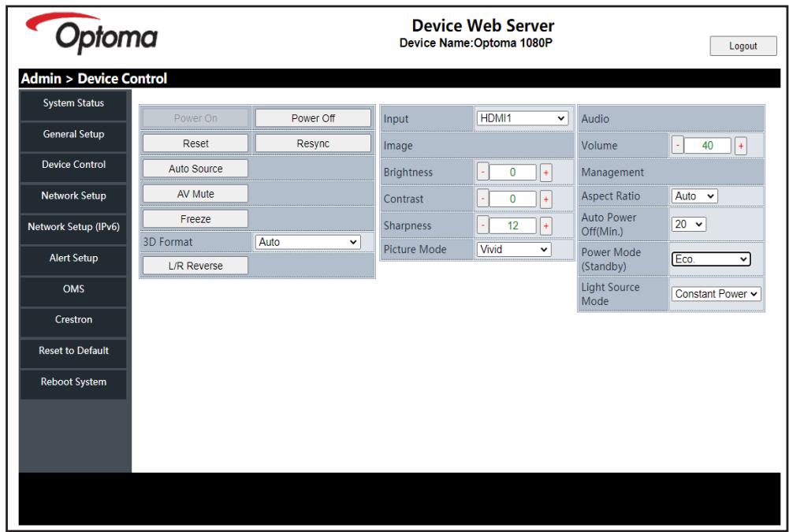Viewport: 789px width, 532px height.
Task: Click the Power Off button
Action: 313,118
